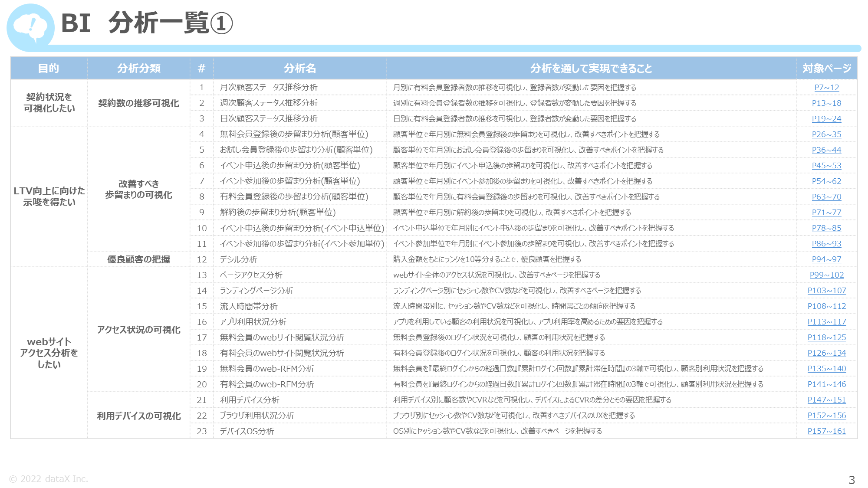
Task: Select the ブラウザ利用状況分析 cell
Action: coord(300,415)
